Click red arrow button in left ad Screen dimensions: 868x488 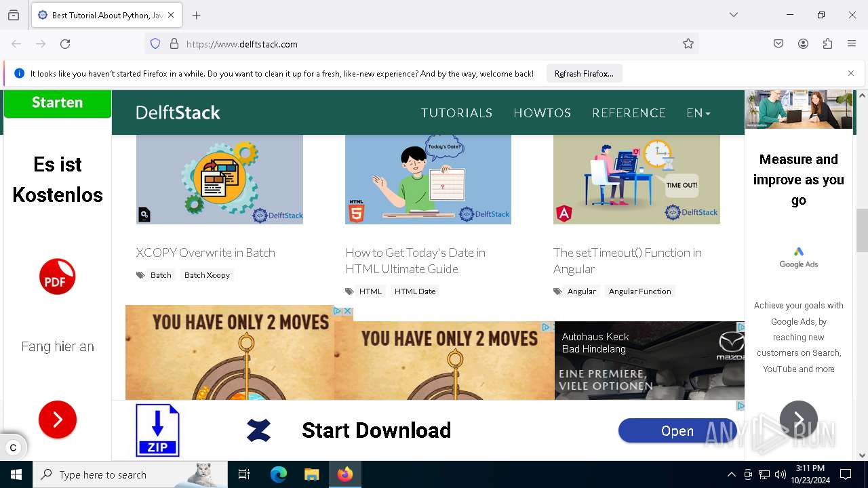coord(58,420)
